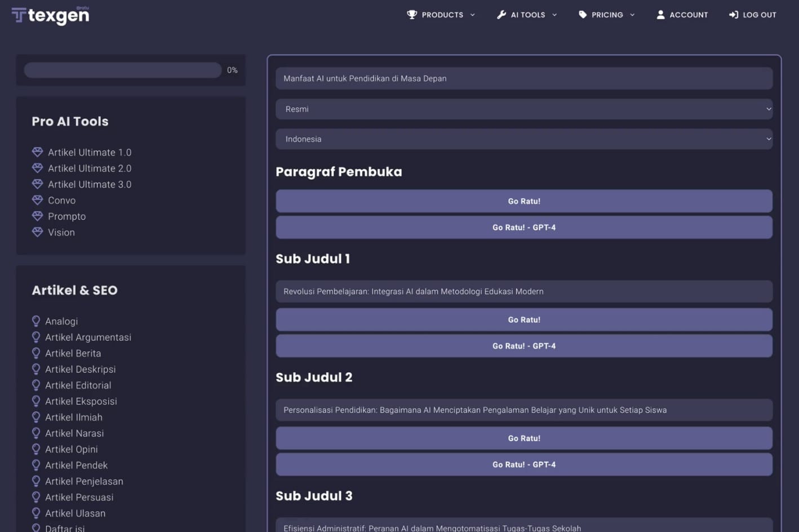This screenshot has width=799, height=532.
Task: Click the diamond icon next to Convo
Action: [x=37, y=200]
